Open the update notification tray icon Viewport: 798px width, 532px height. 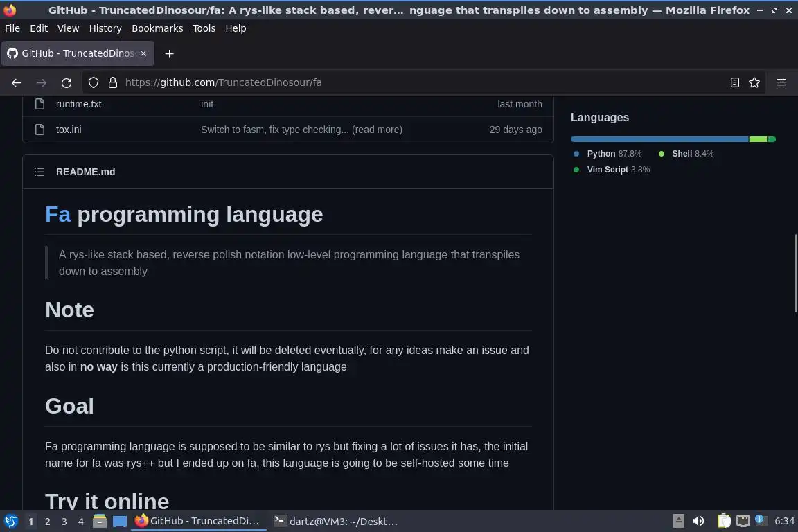click(x=759, y=520)
